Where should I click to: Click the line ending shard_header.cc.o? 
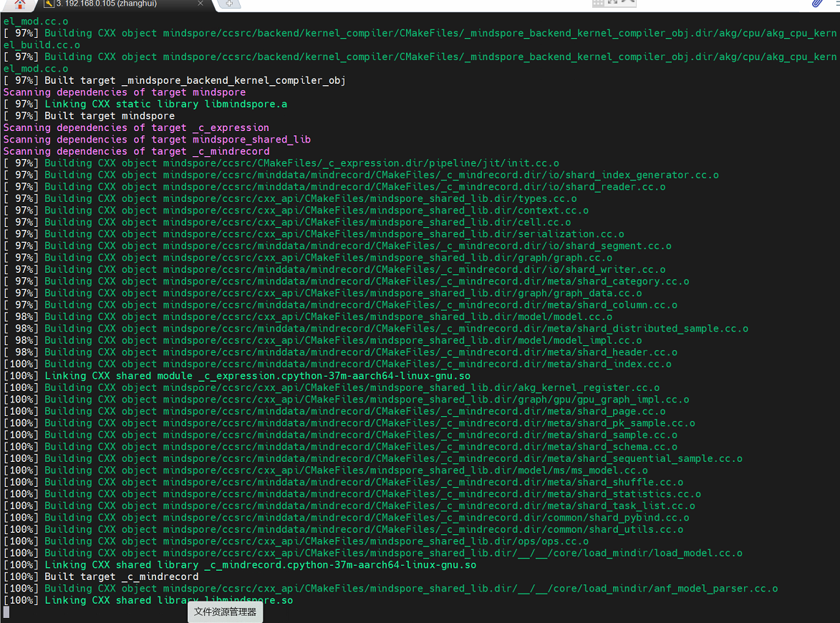340,352
